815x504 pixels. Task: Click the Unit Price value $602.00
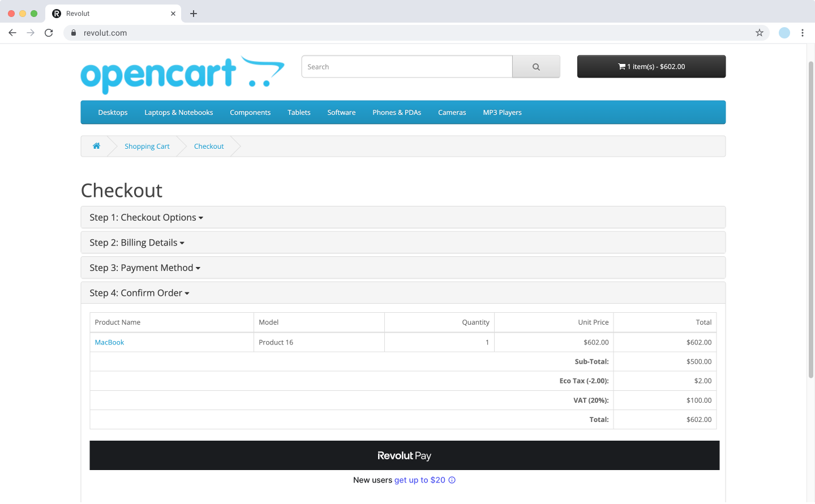click(x=596, y=343)
